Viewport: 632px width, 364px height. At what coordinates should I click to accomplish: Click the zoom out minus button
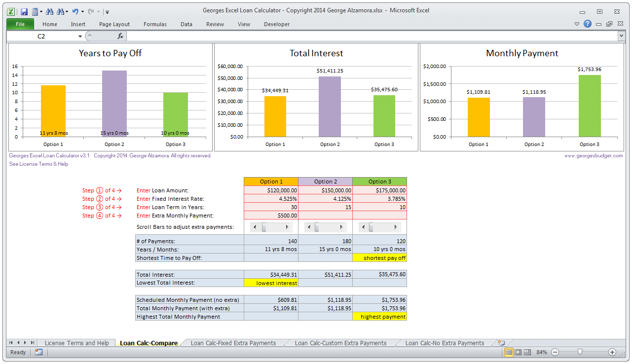[555, 352]
